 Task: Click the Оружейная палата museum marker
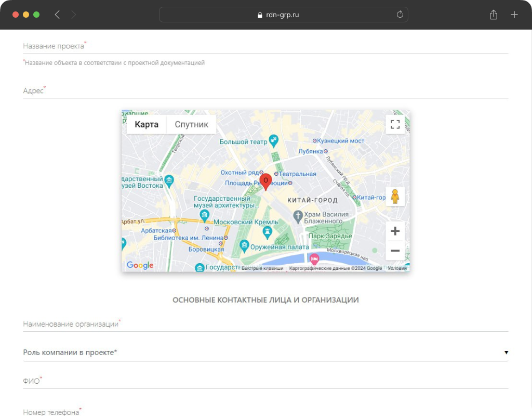(268, 231)
